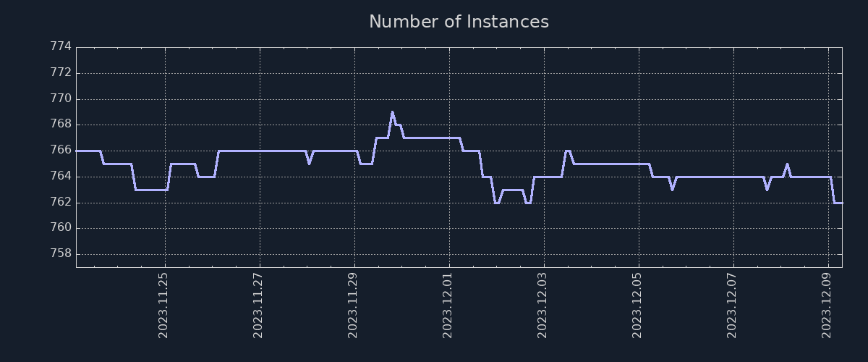Click the x-axis date 2023.12.01
The height and width of the screenshot is (362, 868).
[x=448, y=305]
